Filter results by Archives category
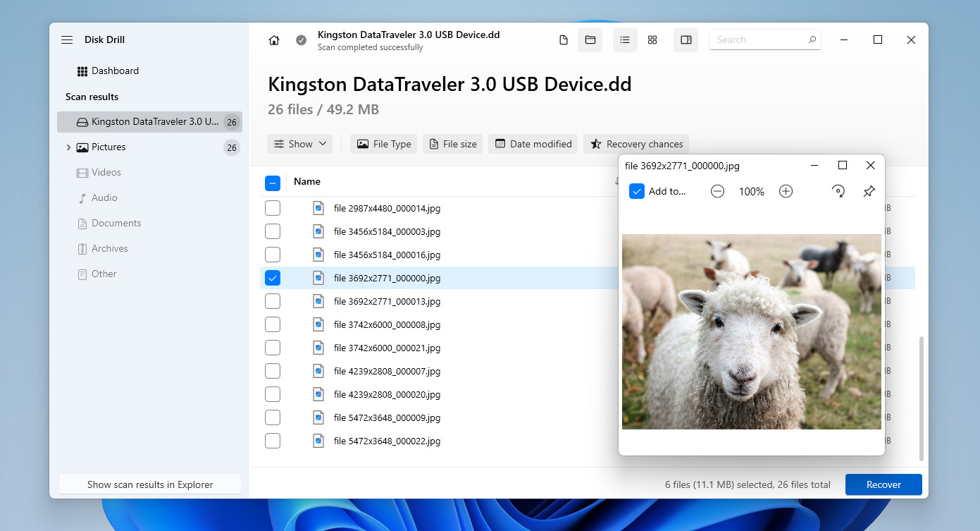980x531 pixels. (109, 249)
